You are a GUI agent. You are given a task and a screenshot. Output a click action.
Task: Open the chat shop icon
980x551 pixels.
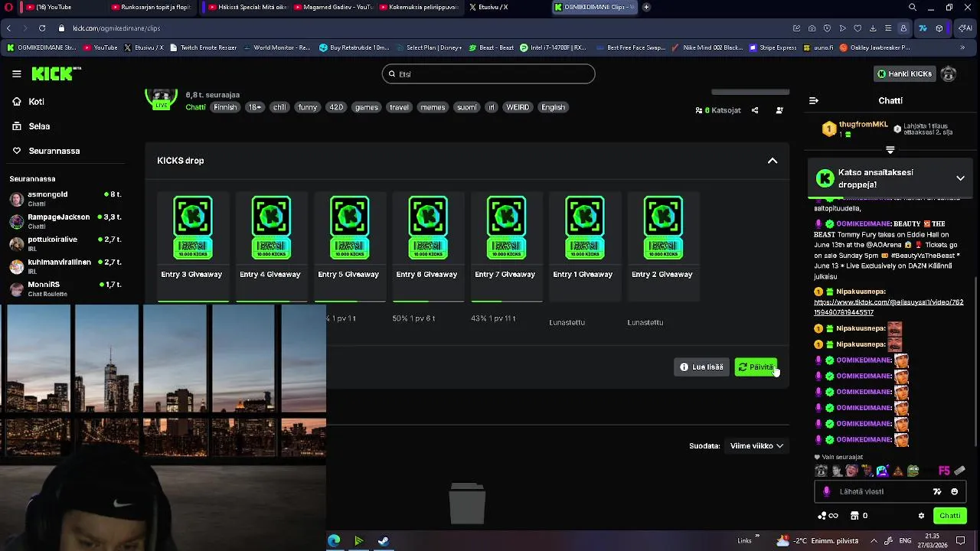(855, 516)
